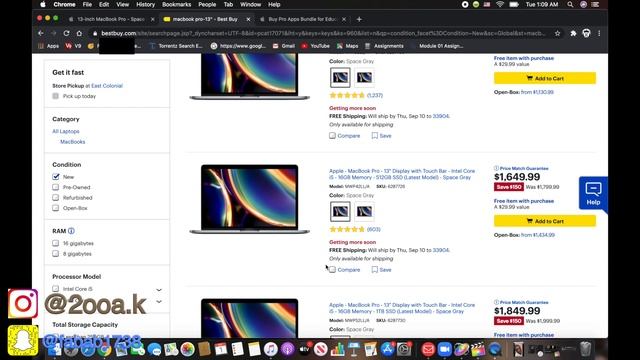Open the App Store from the Dock
640x360 pixels.
[x=387, y=349]
